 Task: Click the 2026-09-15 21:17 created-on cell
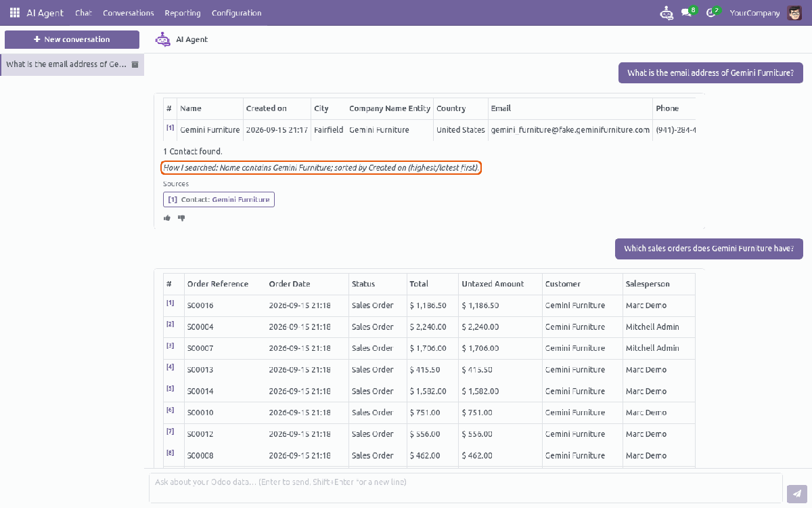coord(277,129)
